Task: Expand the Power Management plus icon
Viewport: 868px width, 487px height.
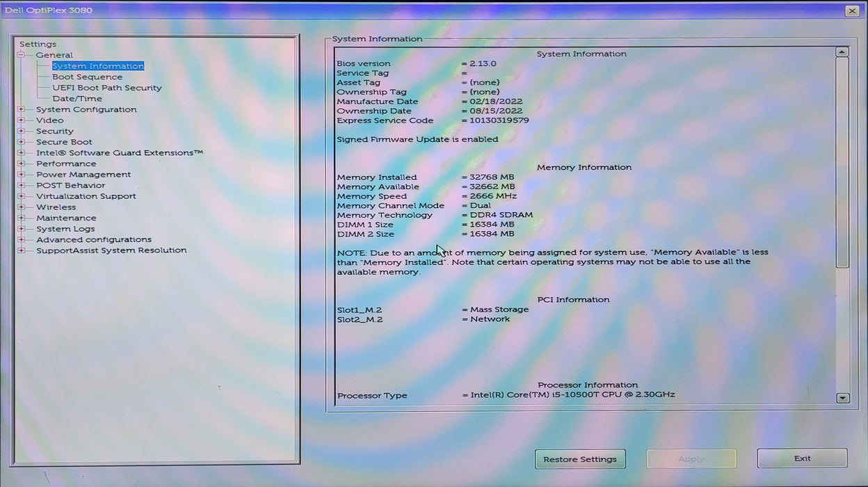Action: [x=22, y=175]
